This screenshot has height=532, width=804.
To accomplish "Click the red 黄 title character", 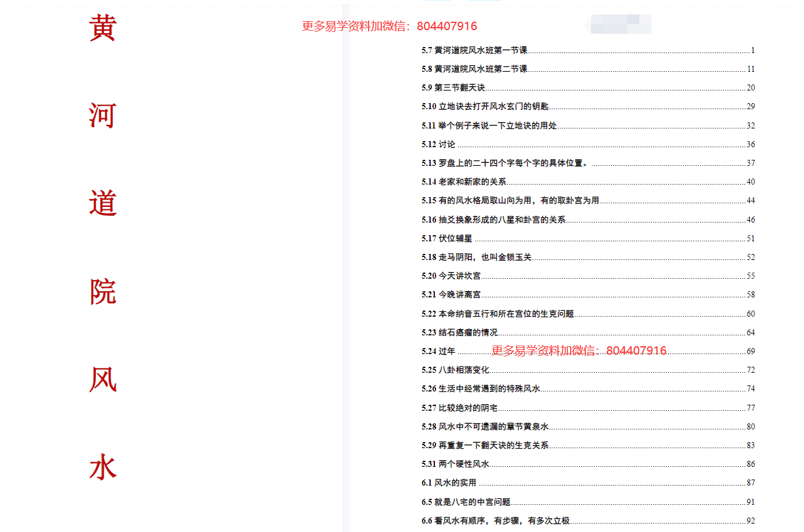I will pos(103,28).
